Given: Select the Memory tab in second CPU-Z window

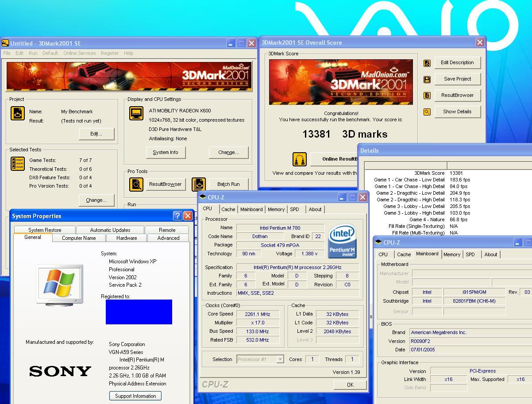Looking at the screenshot, I should coord(451,254).
